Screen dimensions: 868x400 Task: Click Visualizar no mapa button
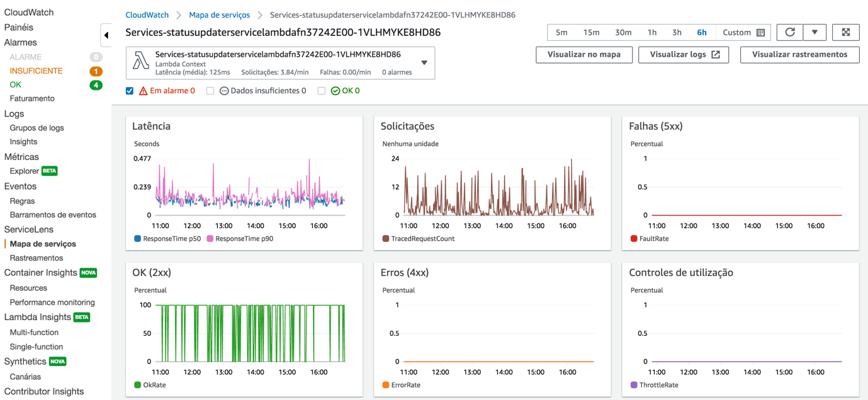coord(584,55)
